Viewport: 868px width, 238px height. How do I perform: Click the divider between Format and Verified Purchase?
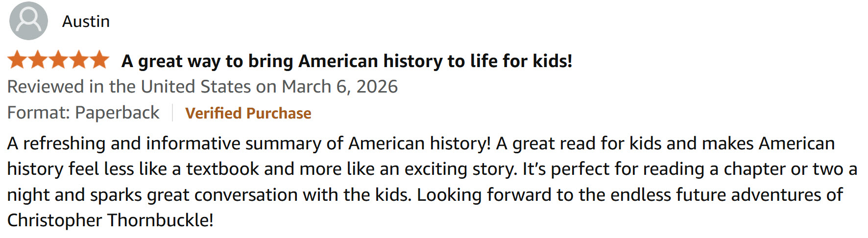(x=172, y=113)
